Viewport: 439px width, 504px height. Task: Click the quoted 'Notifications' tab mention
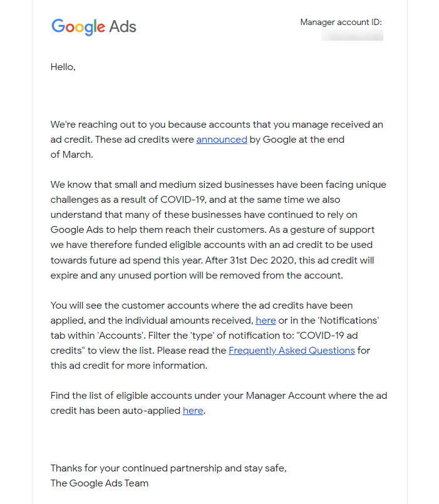[349, 321]
